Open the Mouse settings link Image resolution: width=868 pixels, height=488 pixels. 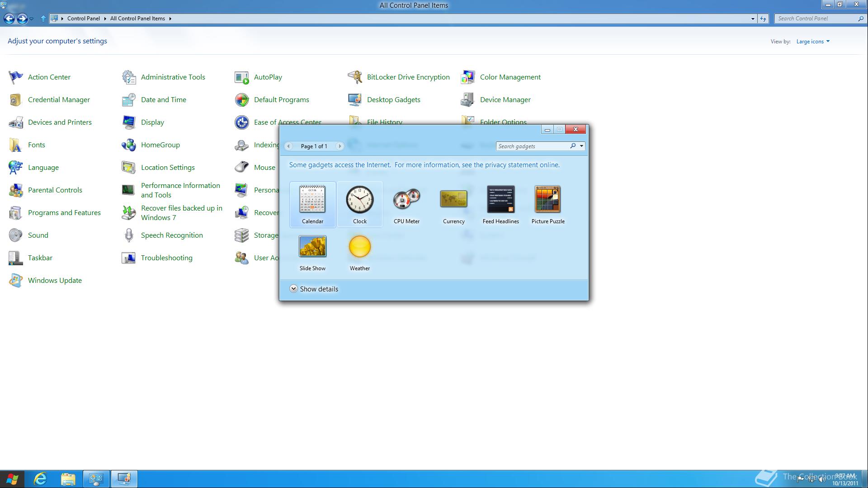pos(264,168)
